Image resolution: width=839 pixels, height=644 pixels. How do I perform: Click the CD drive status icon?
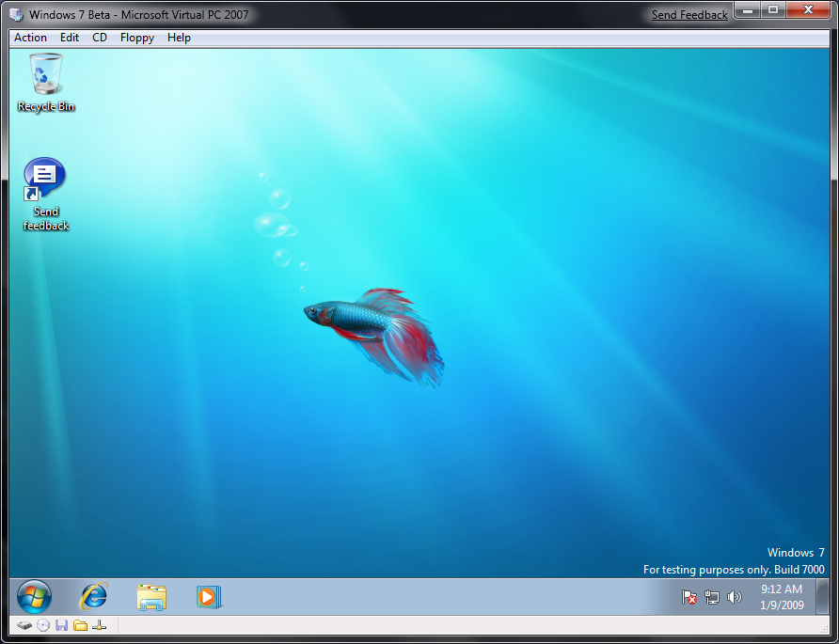click(43, 625)
